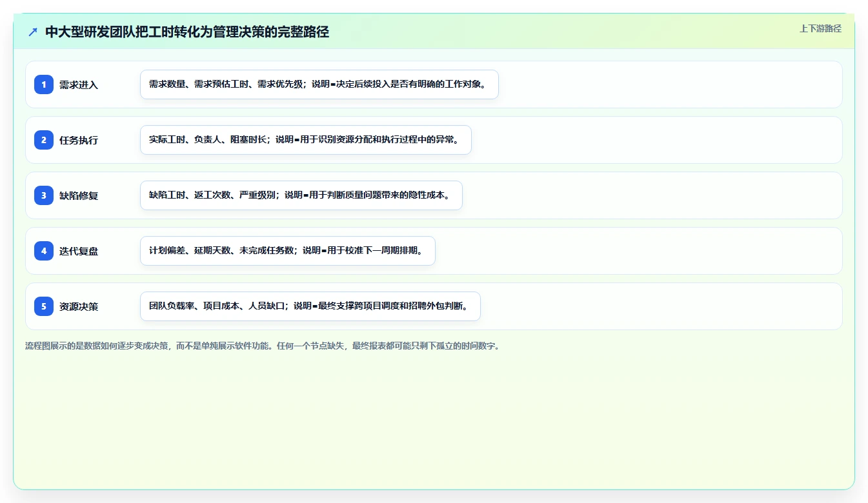Select the 迭代复盘 step label
The height and width of the screenshot is (503, 868).
point(79,251)
